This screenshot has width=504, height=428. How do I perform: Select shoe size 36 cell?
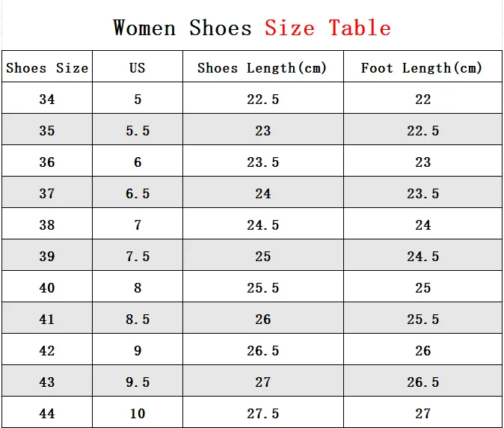47,162
